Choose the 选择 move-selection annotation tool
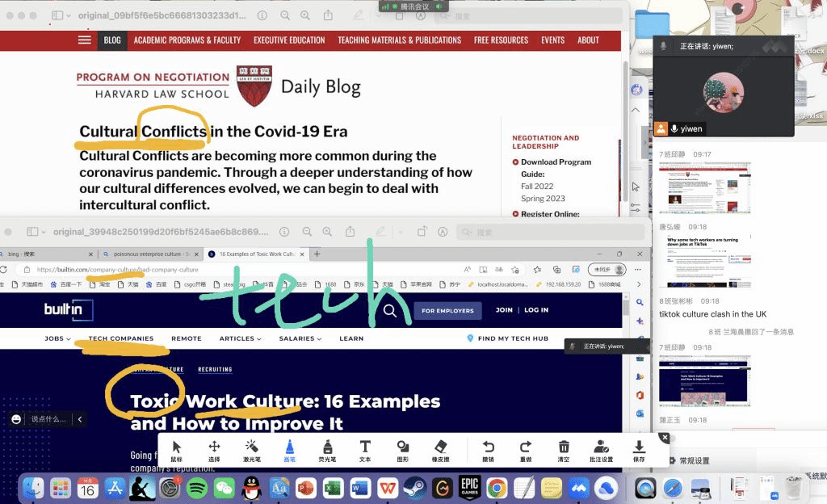827x504 pixels. point(214,451)
